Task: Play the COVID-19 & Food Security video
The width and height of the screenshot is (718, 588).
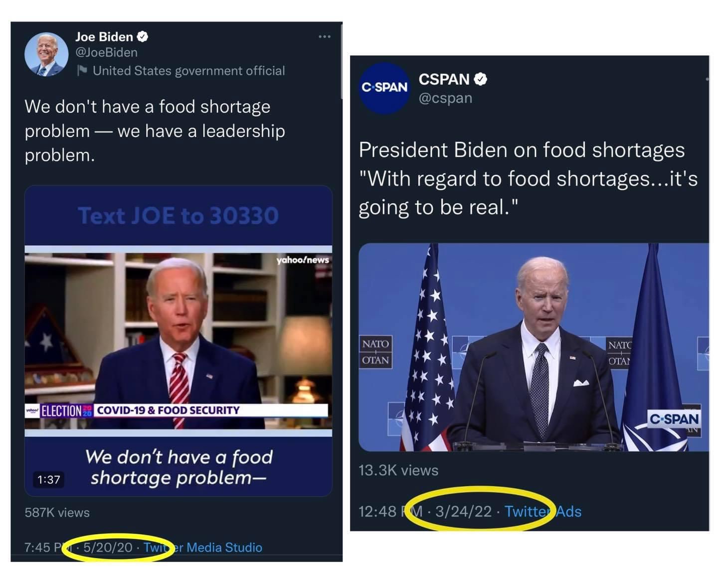Action: pos(178,340)
